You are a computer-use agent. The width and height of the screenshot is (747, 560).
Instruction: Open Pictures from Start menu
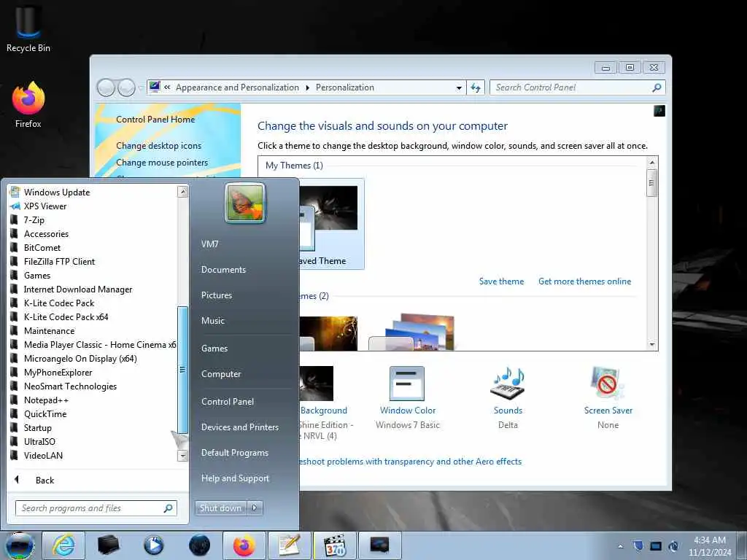coord(217,295)
